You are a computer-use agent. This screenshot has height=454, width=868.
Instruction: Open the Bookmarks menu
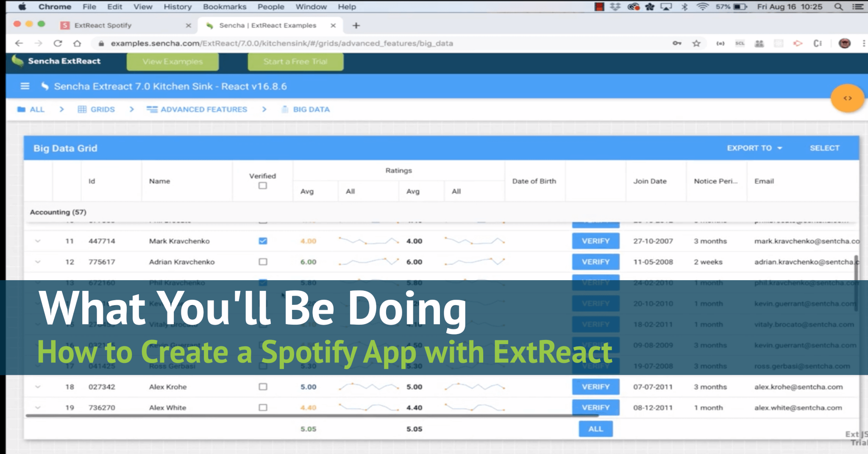pos(225,7)
